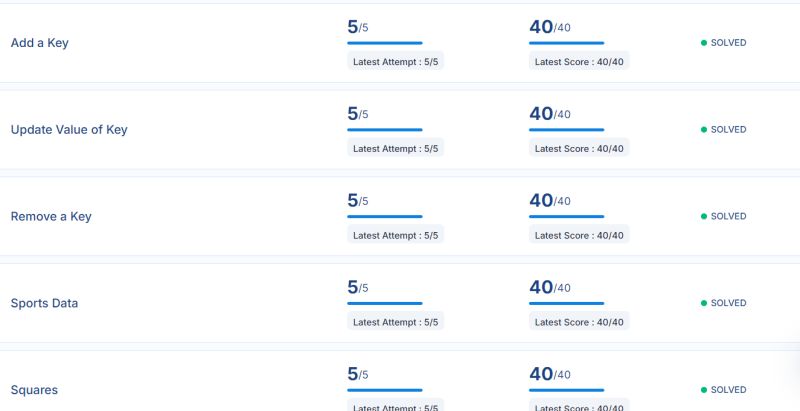Screen dimensions: 800x411
Task: Click Latest Attempt badge in Sports Data row
Action: click(x=395, y=322)
